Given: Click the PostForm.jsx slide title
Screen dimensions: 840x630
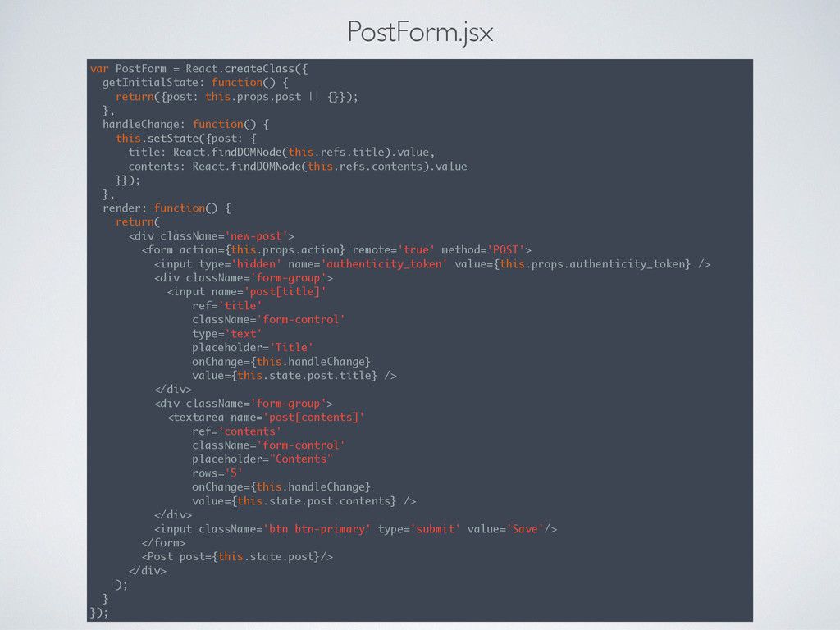Looking at the screenshot, I should (420, 32).
